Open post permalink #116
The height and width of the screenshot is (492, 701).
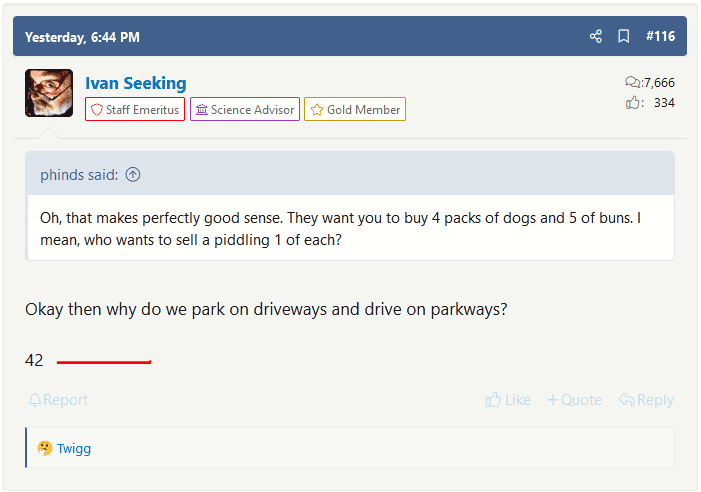tap(660, 37)
